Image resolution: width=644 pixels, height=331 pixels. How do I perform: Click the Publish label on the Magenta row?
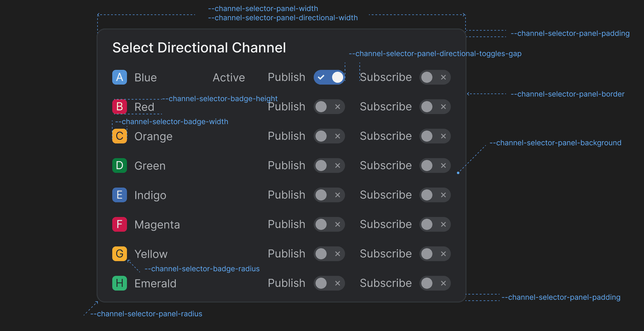click(x=286, y=224)
